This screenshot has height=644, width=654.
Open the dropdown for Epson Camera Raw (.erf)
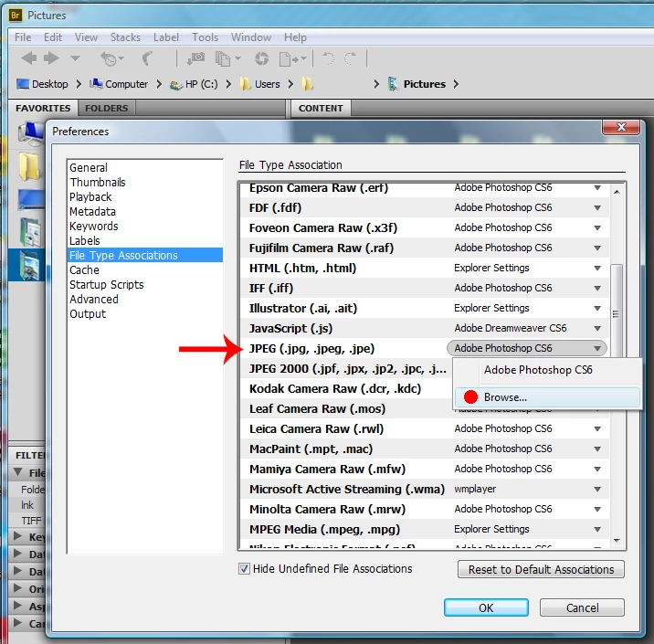point(597,188)
